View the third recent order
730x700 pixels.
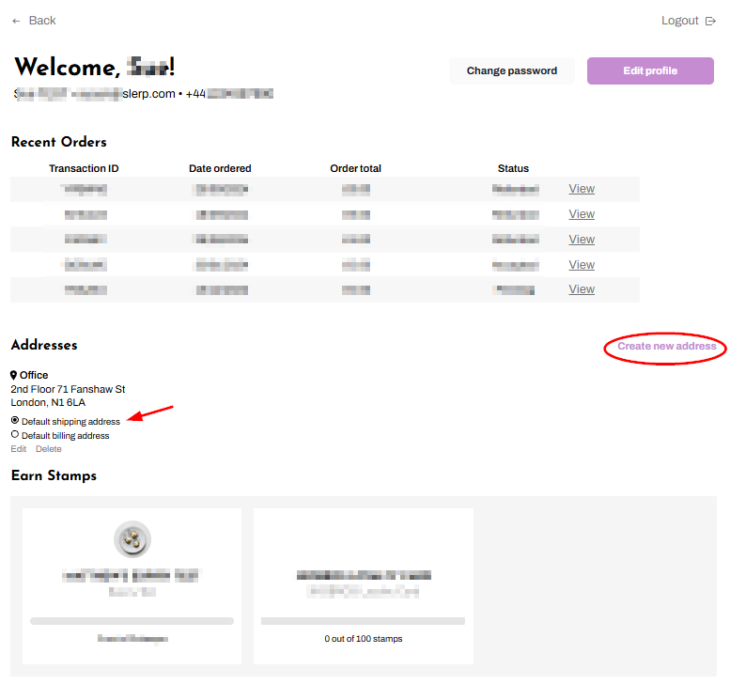[x=582, y=240]
